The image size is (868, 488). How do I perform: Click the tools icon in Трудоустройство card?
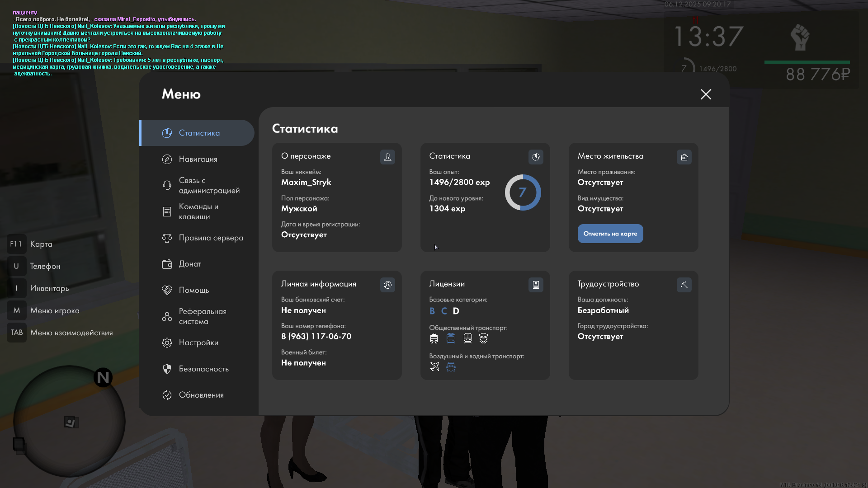684,285
